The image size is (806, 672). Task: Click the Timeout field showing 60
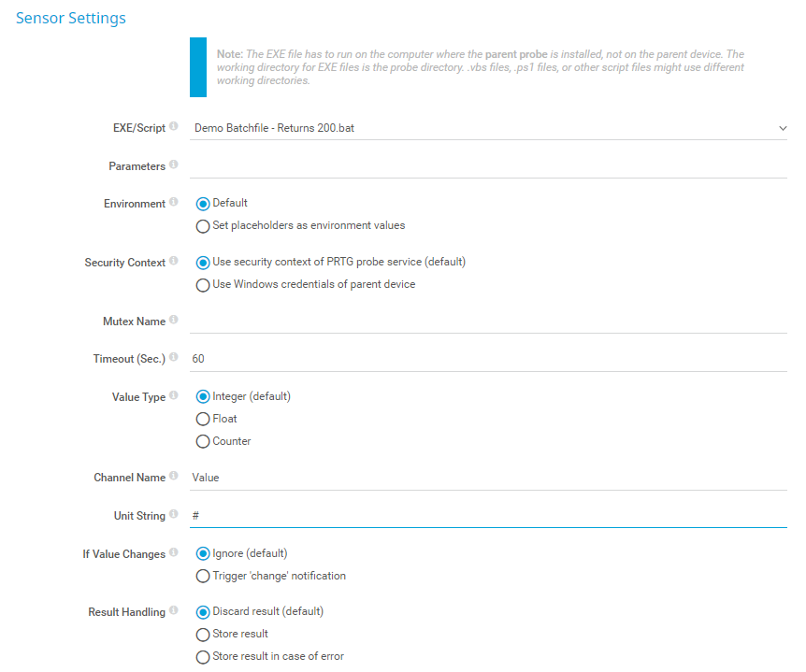(x=488, y=359)
